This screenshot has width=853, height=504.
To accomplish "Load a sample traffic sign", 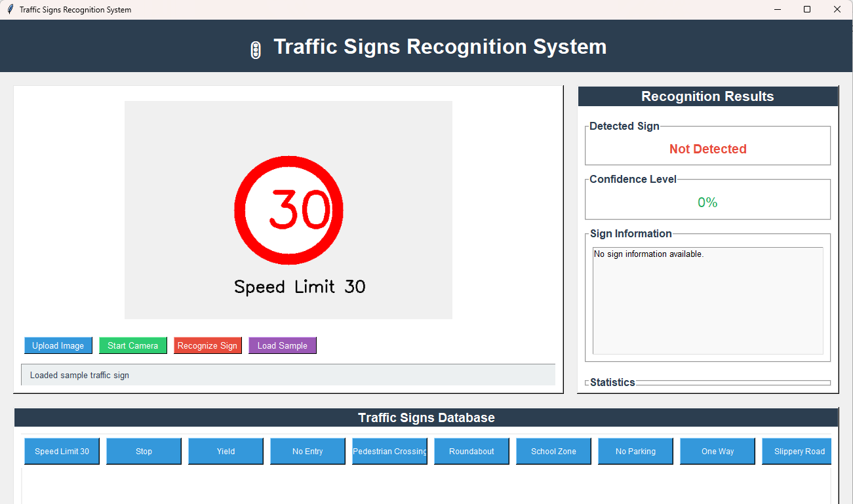I will point(283,345).
